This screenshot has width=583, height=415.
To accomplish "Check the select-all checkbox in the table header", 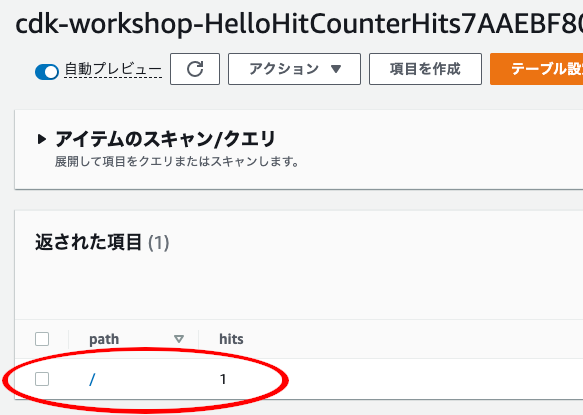I will click(x=42, y=339).
